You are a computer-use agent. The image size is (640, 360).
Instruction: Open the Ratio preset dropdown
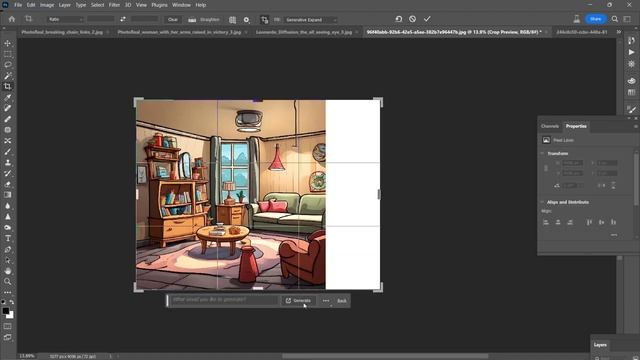pyautogui.click(x=65, y=19)
